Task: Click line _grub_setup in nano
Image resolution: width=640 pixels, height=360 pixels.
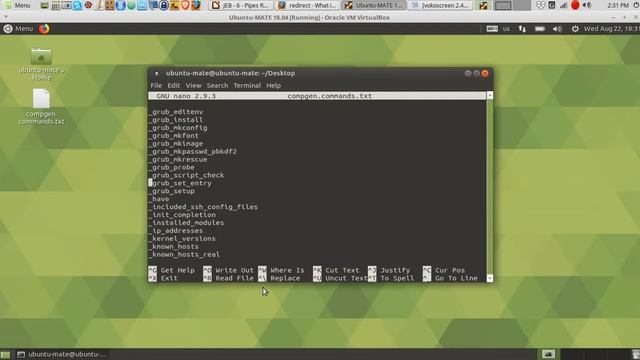Action: (172, 191)
